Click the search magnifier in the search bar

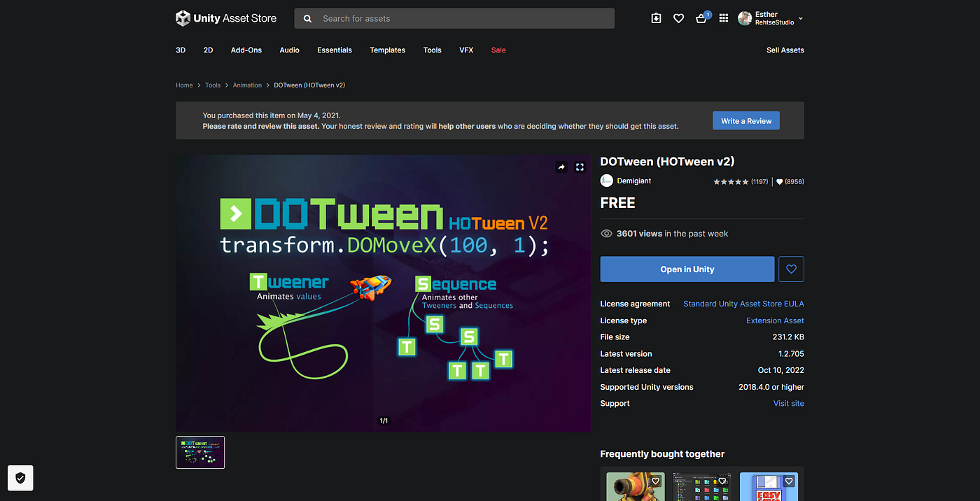307,18
